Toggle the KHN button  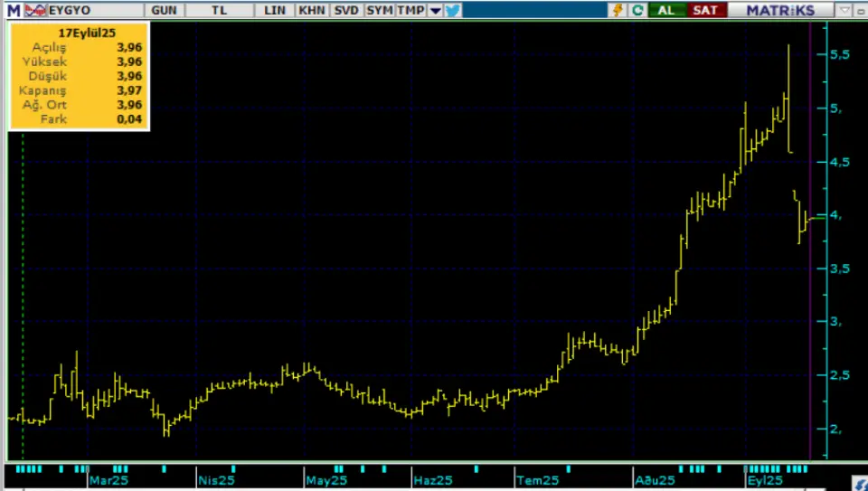(x=312, y=10)
